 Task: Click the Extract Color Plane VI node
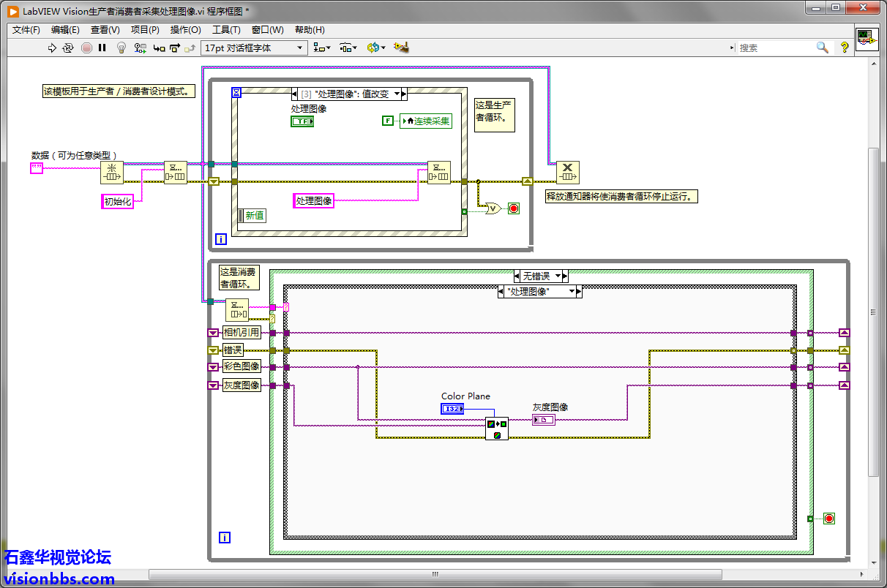[x=496, y=429]
